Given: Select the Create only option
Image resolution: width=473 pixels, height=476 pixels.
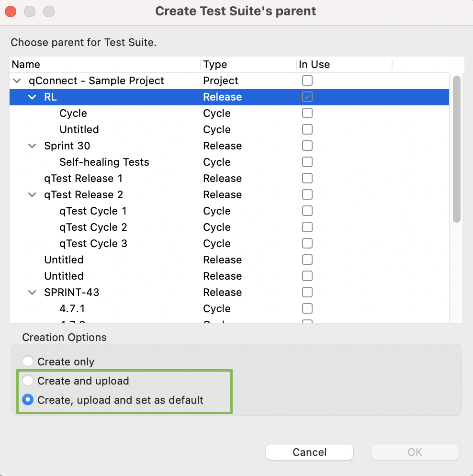Looking at the screenshot, I should [28, 362].
